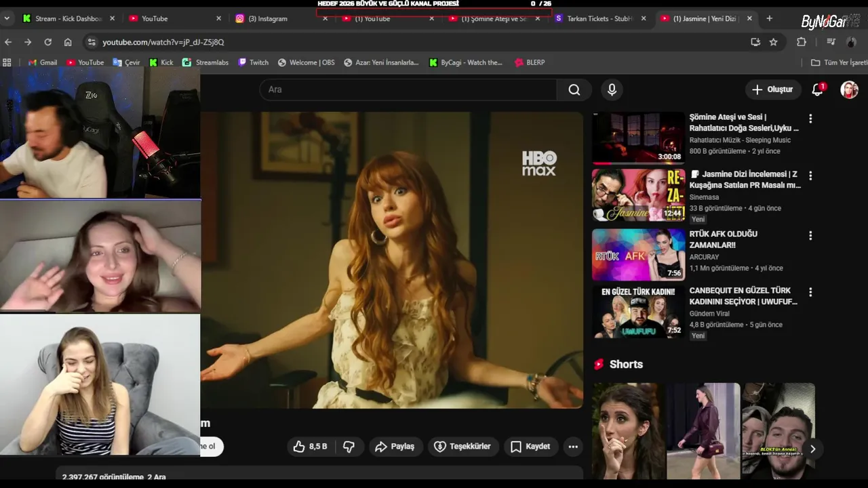Click the Kaydet save button
Screen dimensions: 868x488
point(530,447)
